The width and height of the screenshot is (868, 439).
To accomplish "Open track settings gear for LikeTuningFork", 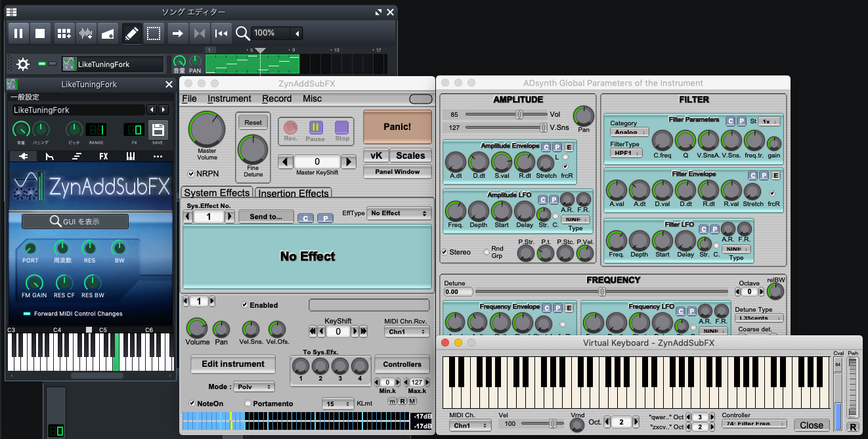I will coord(23,64).
